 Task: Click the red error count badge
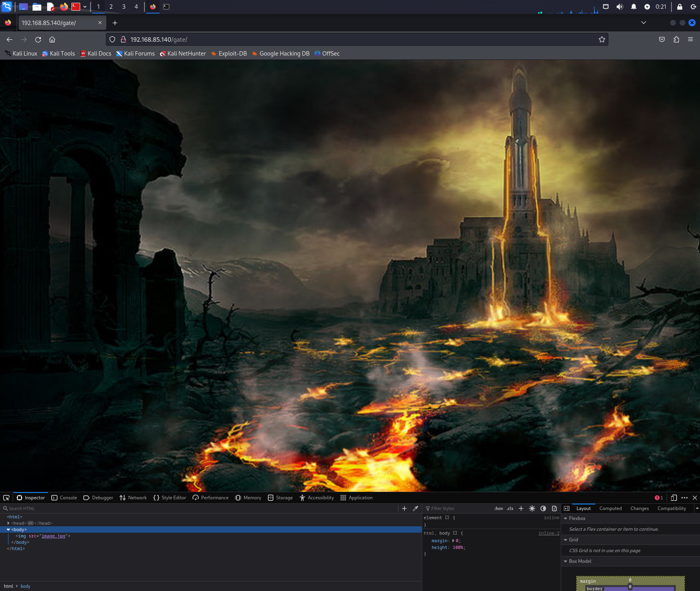[x=659, y=498]
